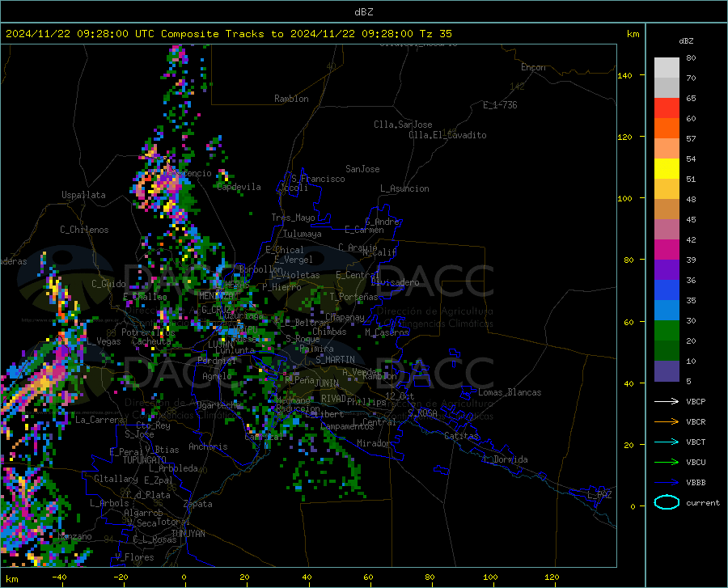This screenshot has height=588, width=728.
Task: Click the 'L_Dormida' map label
Action: (x=506, y=460)
